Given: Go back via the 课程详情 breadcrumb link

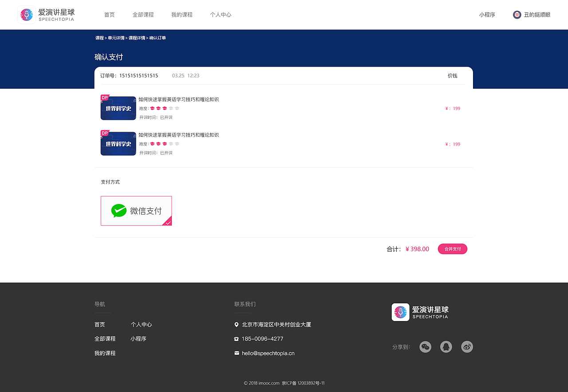Looking at the screenshot, I should pyautogui.click(x=137, y=38).
